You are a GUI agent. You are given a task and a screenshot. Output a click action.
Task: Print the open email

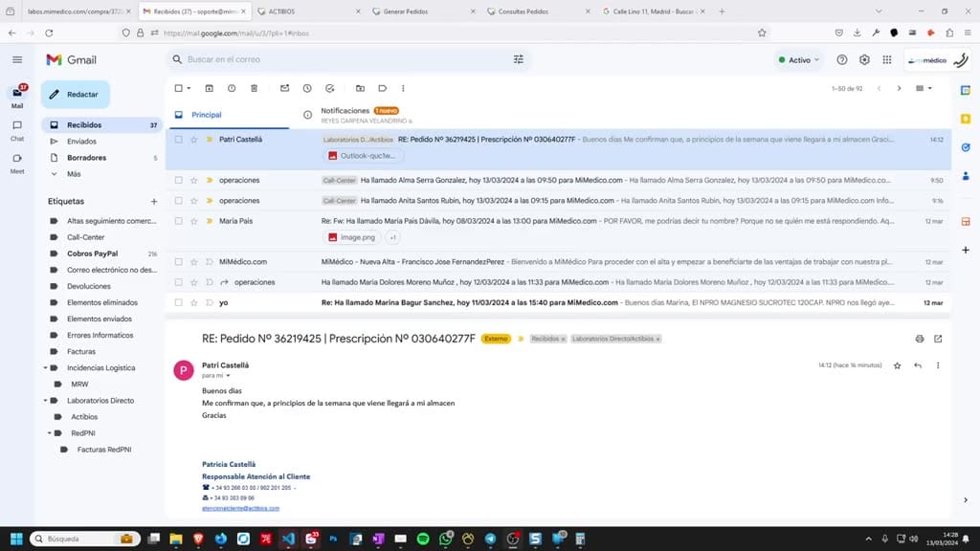[x=920, y=339]
